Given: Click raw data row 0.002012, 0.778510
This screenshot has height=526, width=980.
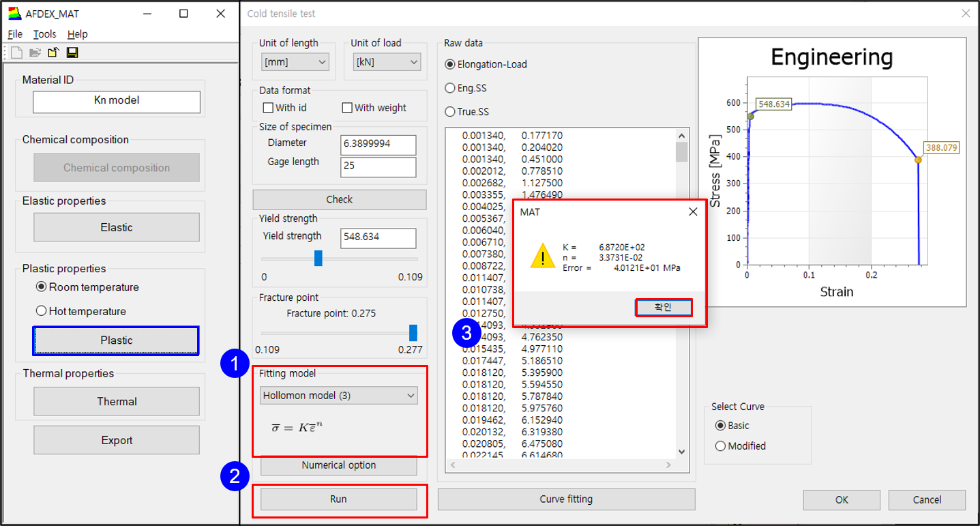Looking at the screenshot, I should (x=512, y=171).
